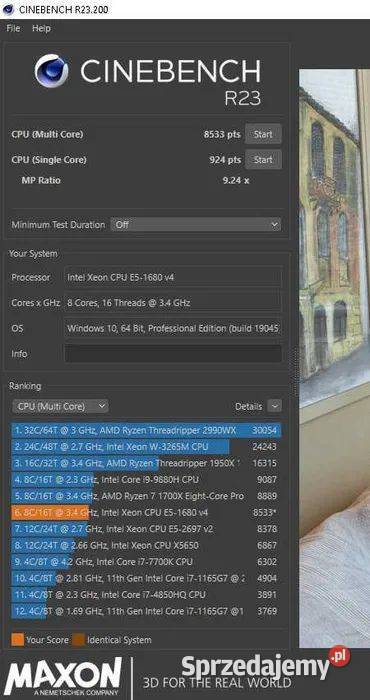Select the Threadripper 1950X ranking row
This screenshot has height=700, width=370.
point(146,463)
